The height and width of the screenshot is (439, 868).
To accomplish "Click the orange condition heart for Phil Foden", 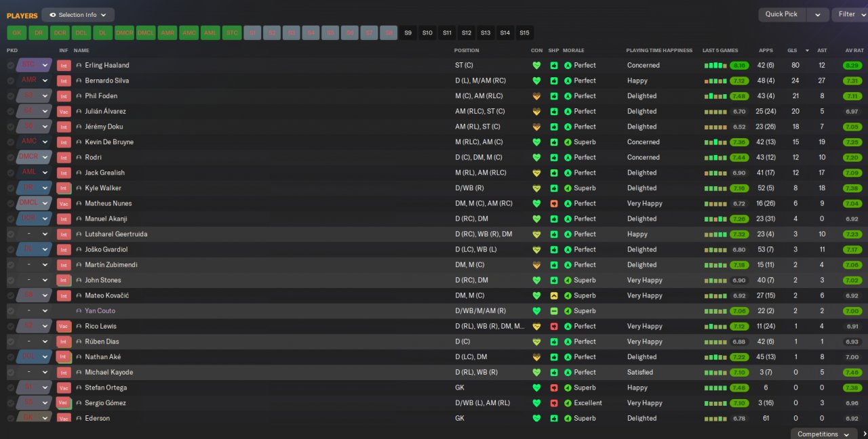I will pos(536,96).
